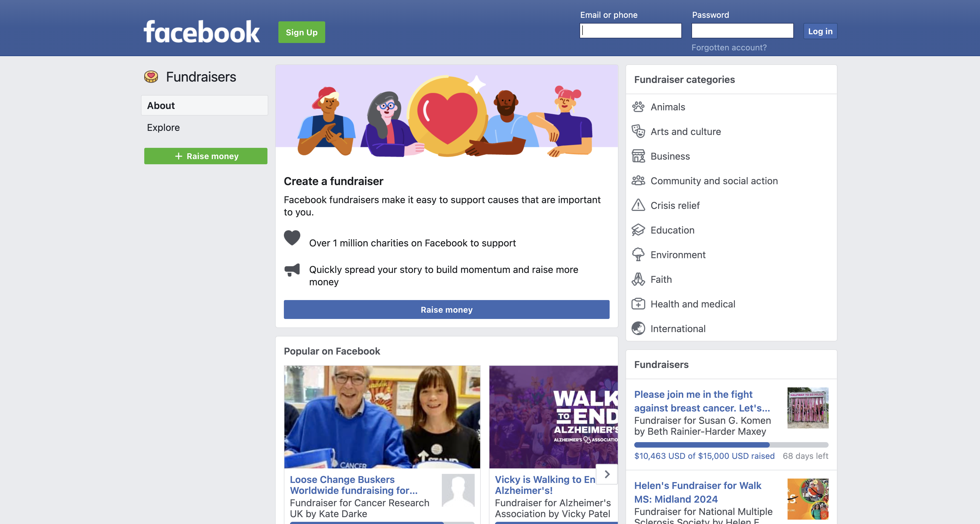Viewport: 980px width, 524px height.
Task: Click the Animals paw icon
Action: (638, 107)
